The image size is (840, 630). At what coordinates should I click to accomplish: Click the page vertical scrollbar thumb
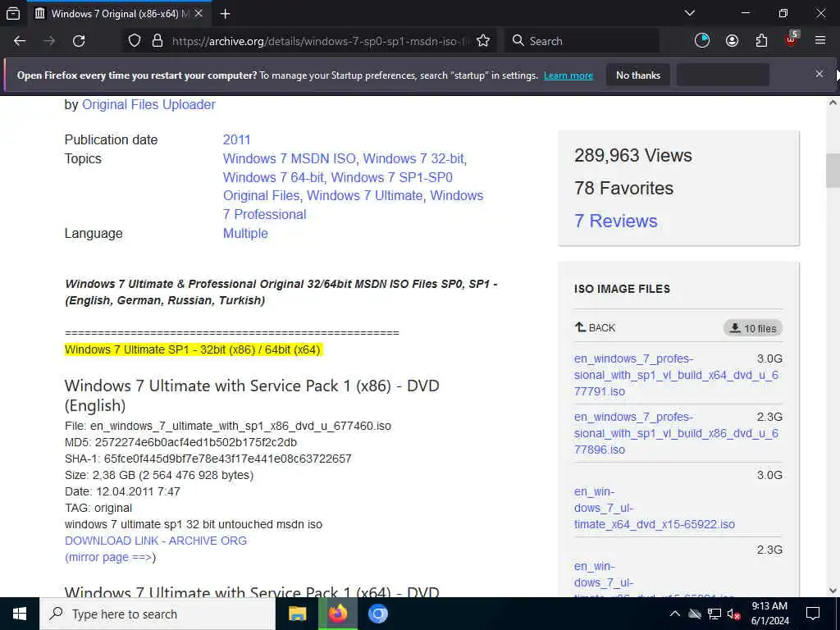pyautogui.click(x=833, y=171)
